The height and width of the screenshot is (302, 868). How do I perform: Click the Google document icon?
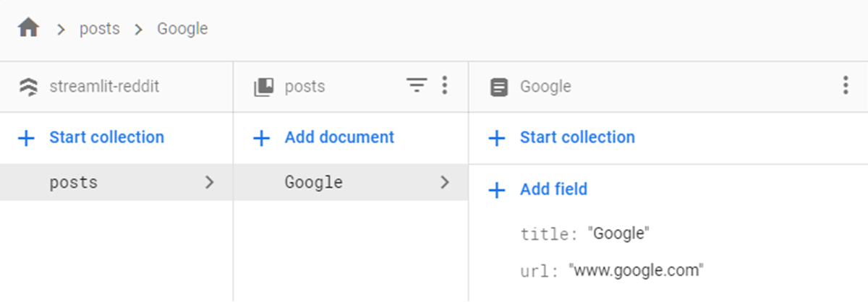click(x=498, y=87)
